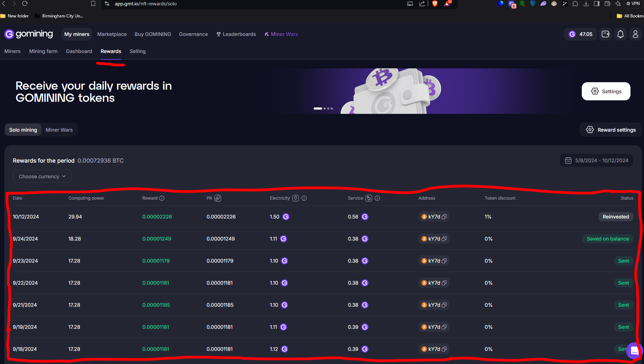Viewport: 644px width, 364px height.
Task: Open the Choose currency dropdown
Action: pyautogui.click(x=42, y=176)
